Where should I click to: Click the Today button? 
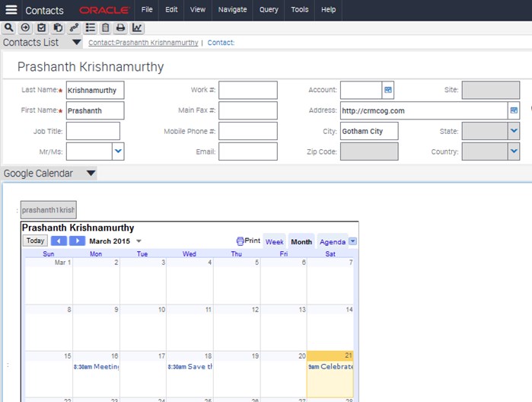35,241
